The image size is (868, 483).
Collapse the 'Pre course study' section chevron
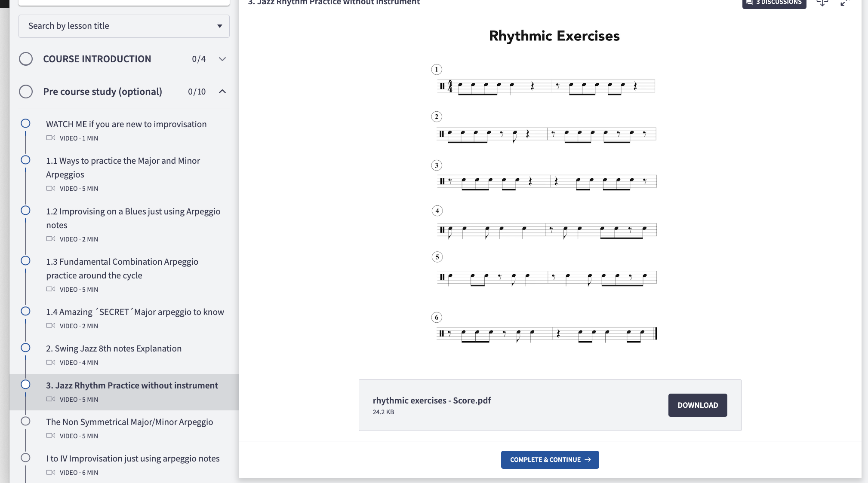coord(222,92)
